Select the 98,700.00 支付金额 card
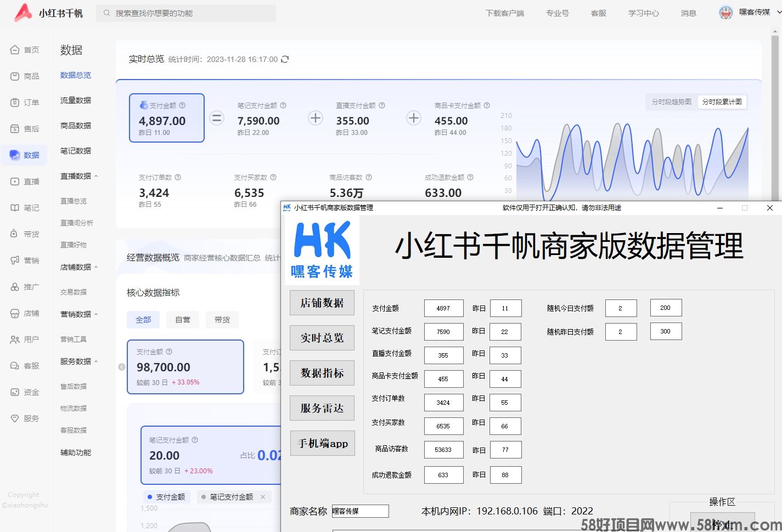 pos(185,367)
